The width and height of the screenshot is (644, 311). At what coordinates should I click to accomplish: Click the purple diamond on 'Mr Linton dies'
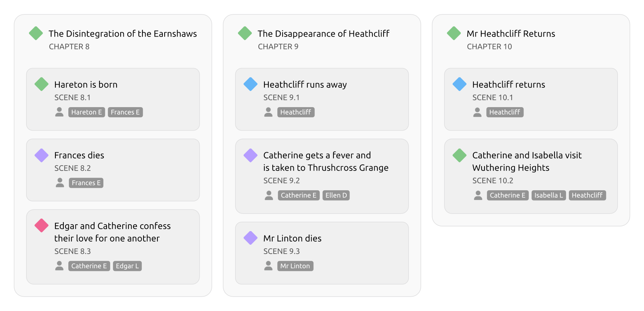coord(250,238)
